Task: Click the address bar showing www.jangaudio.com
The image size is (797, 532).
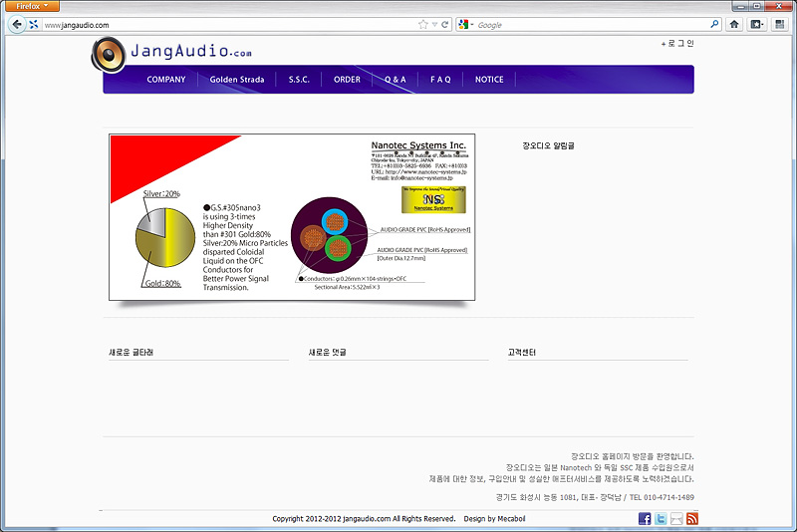Action: [229, 25]
